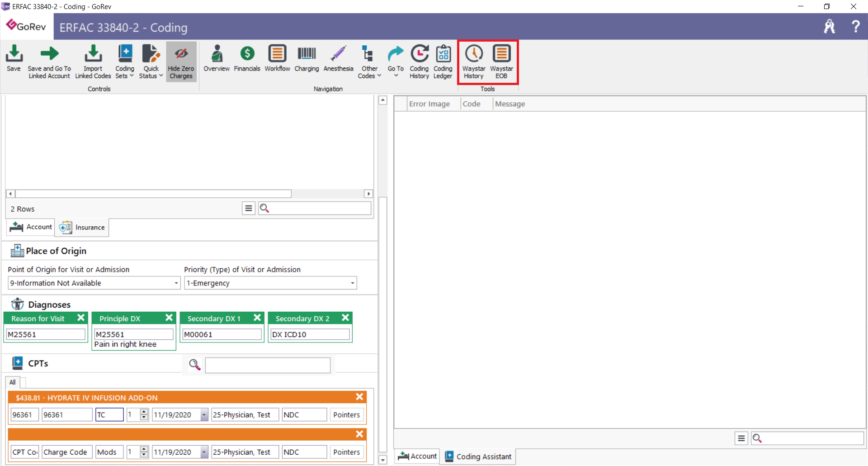Click Secondary DX 1 field M00061
This screenshot has width=868, height=466.
[x=222, y=334]
